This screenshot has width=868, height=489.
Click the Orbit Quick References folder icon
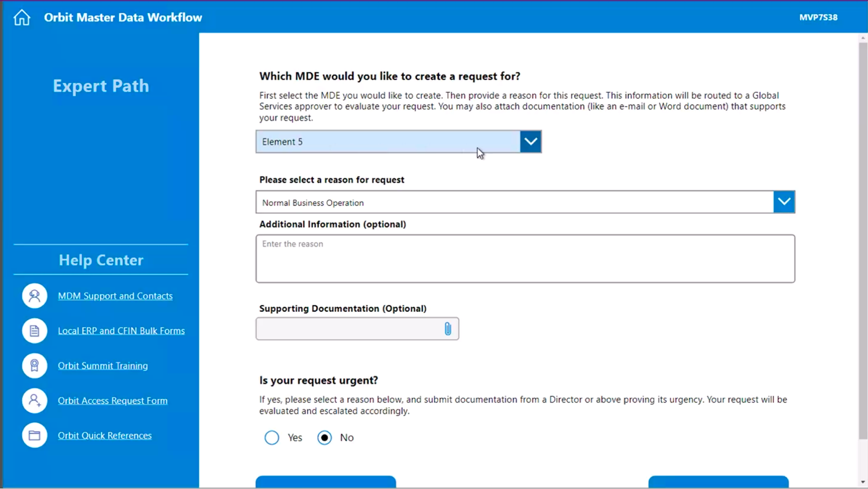tap(35, 436)
